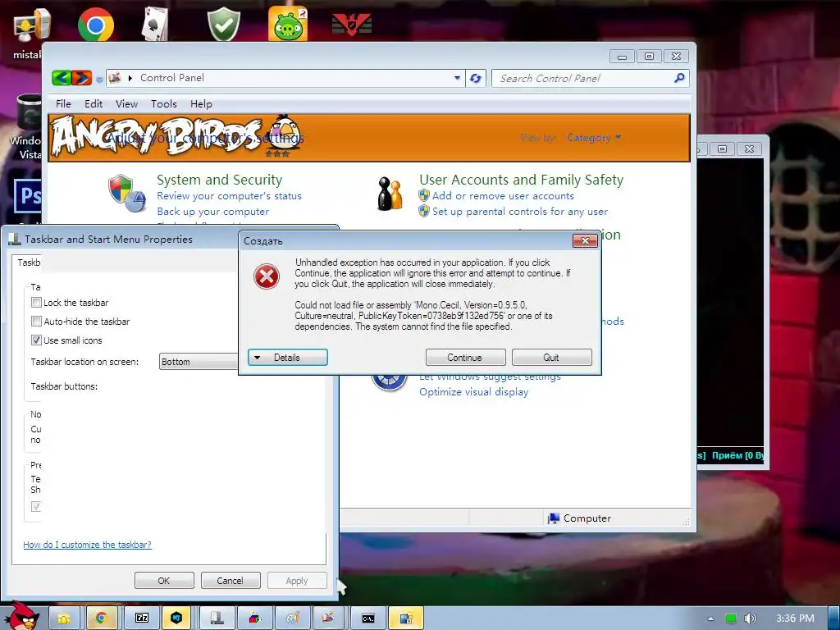
Task: Open recent pages dropdown next to Forward arrow
Action: pyautogui.click(x=99, y=80)
